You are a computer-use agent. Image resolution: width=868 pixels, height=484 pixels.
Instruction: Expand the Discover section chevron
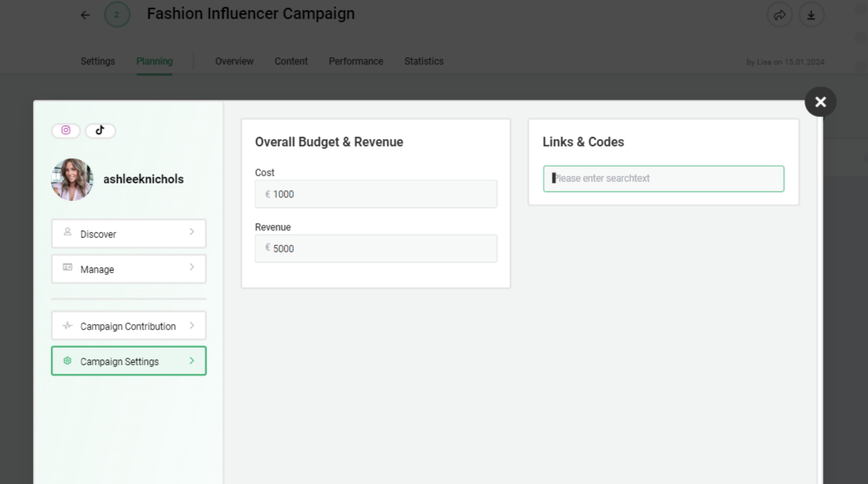click(x=191, y=231)
